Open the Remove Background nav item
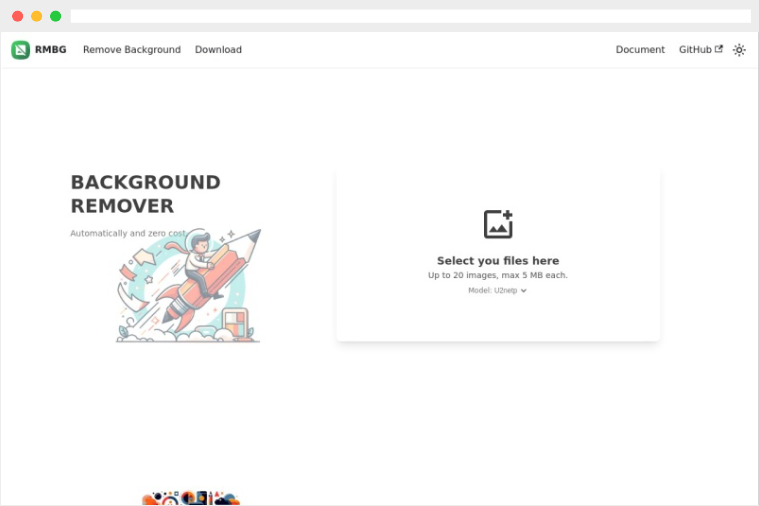 pos(132,49)
